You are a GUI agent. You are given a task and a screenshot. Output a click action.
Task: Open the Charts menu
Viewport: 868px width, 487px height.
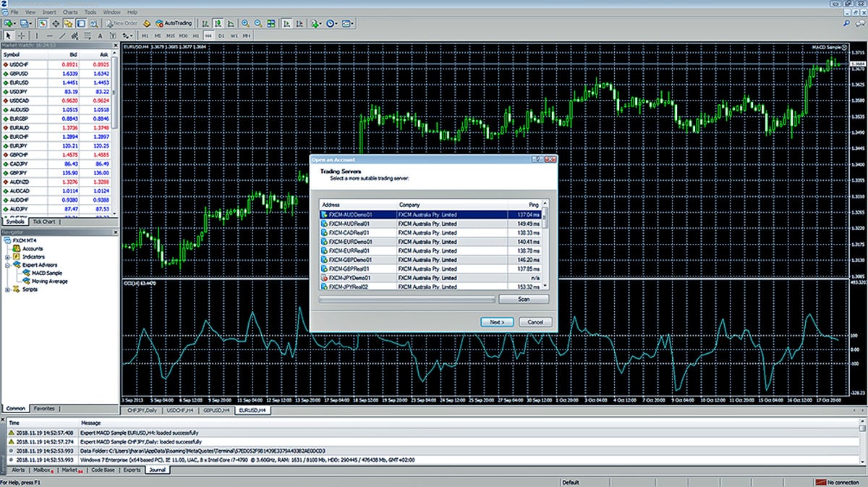(70, 12)
